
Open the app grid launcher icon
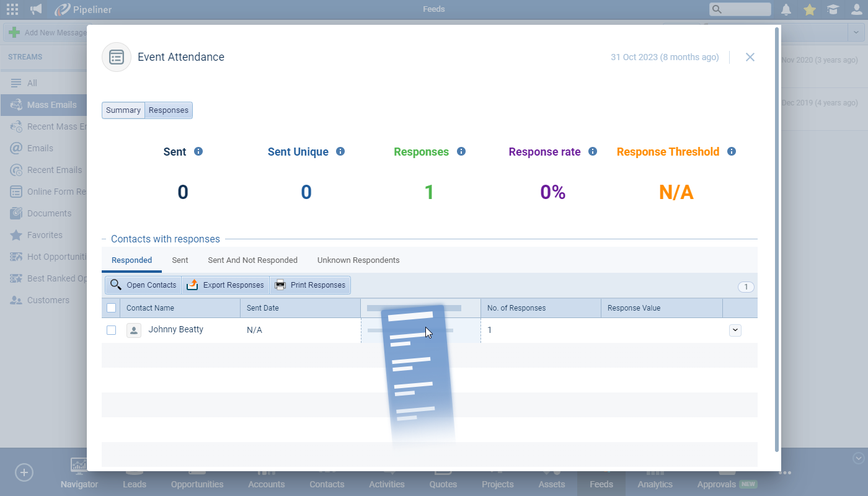(12, 9)
